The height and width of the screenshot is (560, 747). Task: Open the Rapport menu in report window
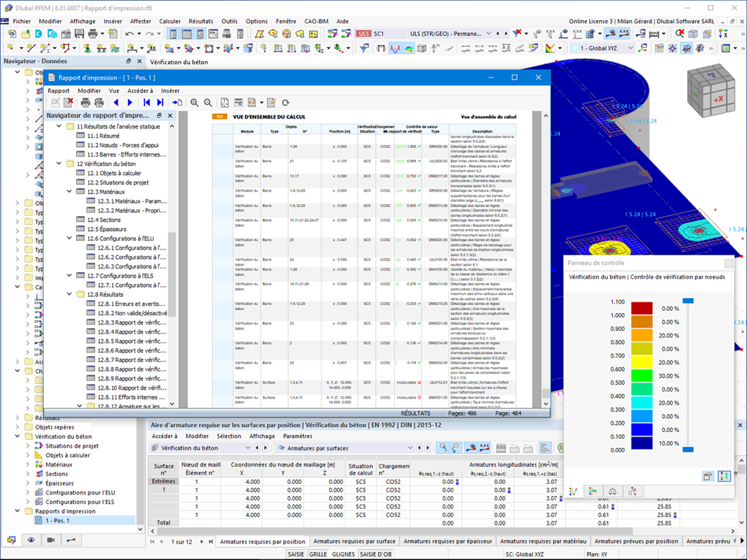tap(58, 91)
